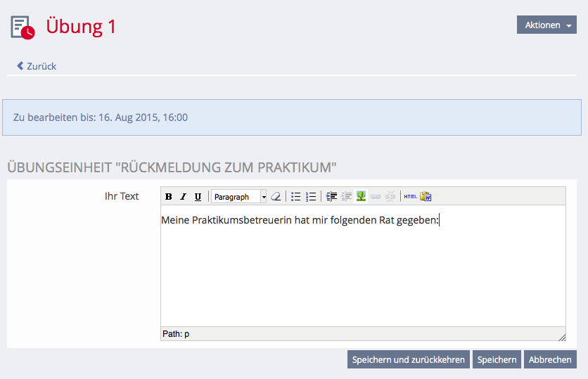This screenshot has width=588, height=379.
Task: Click the insert link chain icon
Action: point(376,196)
